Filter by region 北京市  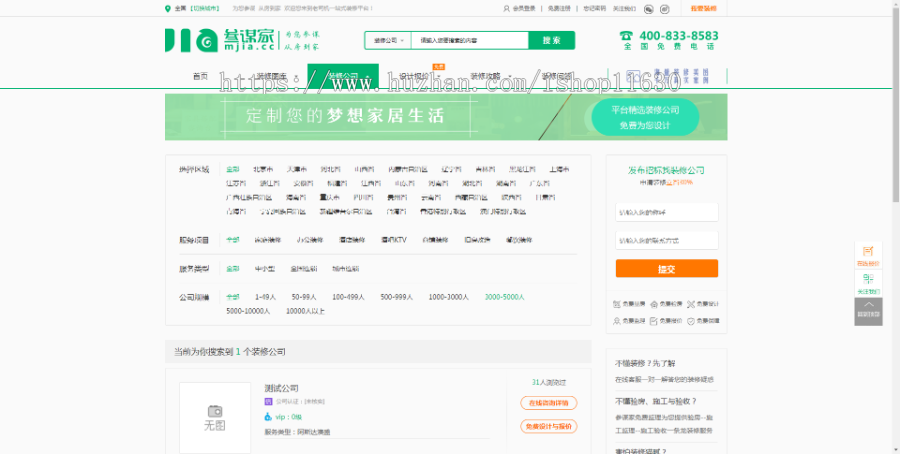click(x=263, y=169)
